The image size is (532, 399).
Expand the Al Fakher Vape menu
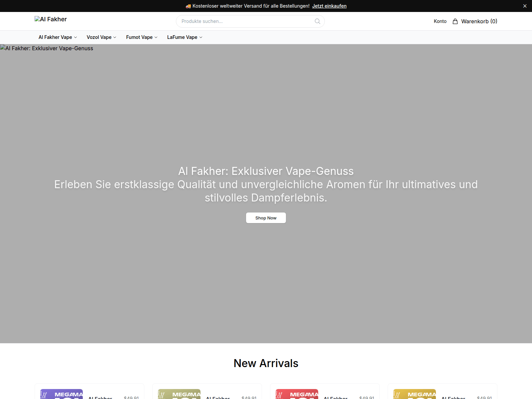coord(58,37)
